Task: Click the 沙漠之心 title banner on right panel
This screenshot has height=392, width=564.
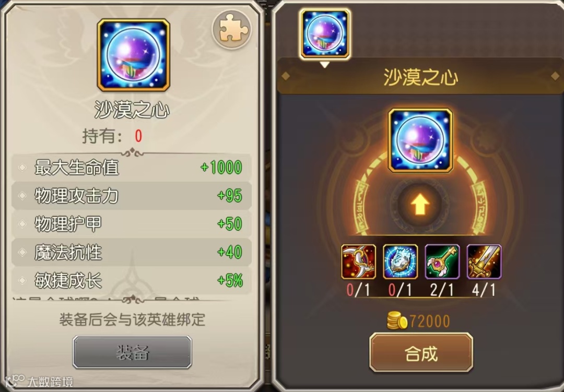Action: coord(420,77)
